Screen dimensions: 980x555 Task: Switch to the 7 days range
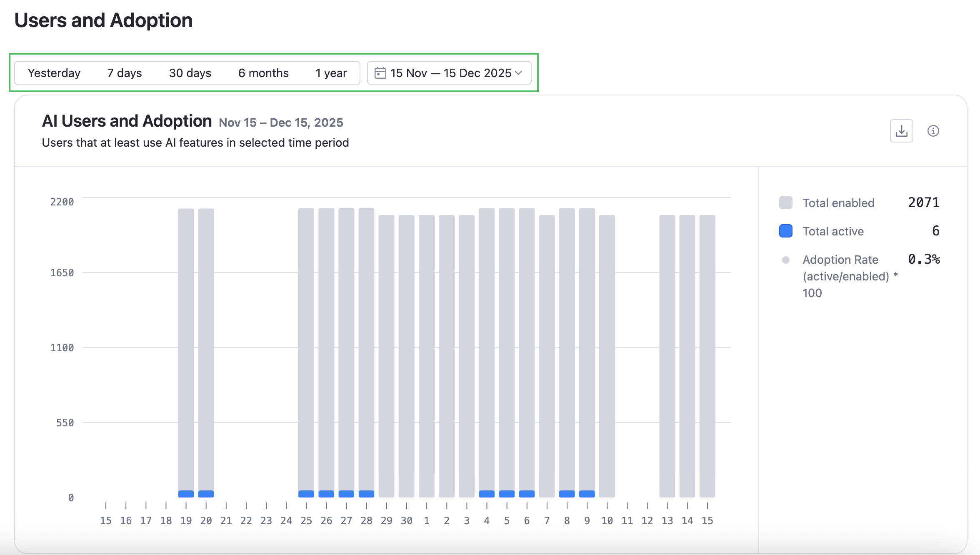124,73
